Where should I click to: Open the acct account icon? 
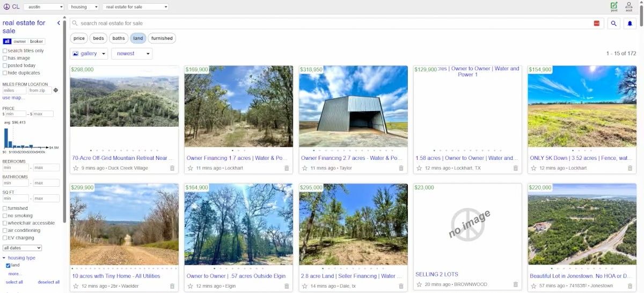tap(628, 6)
